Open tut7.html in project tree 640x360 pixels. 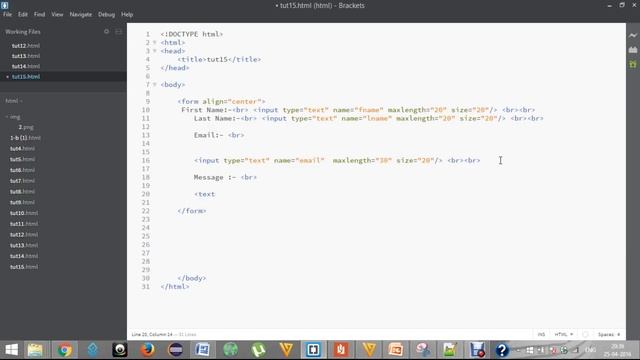click(22, 181)
